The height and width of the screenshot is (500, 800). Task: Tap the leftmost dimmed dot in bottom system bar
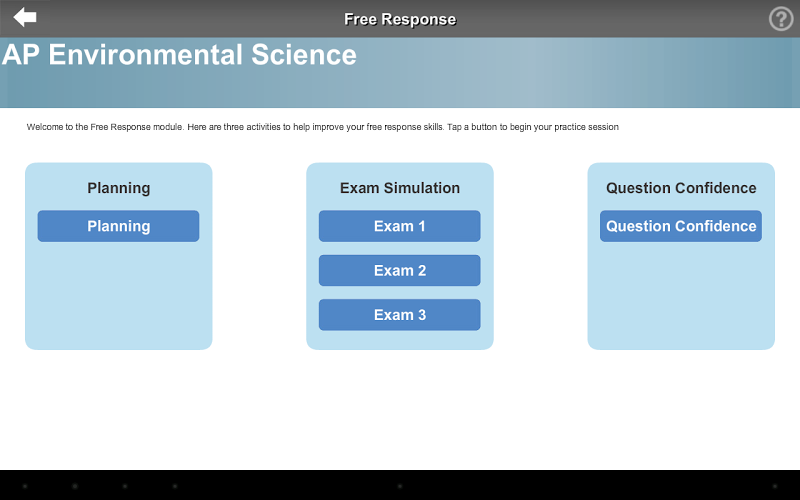pos(25,486)
